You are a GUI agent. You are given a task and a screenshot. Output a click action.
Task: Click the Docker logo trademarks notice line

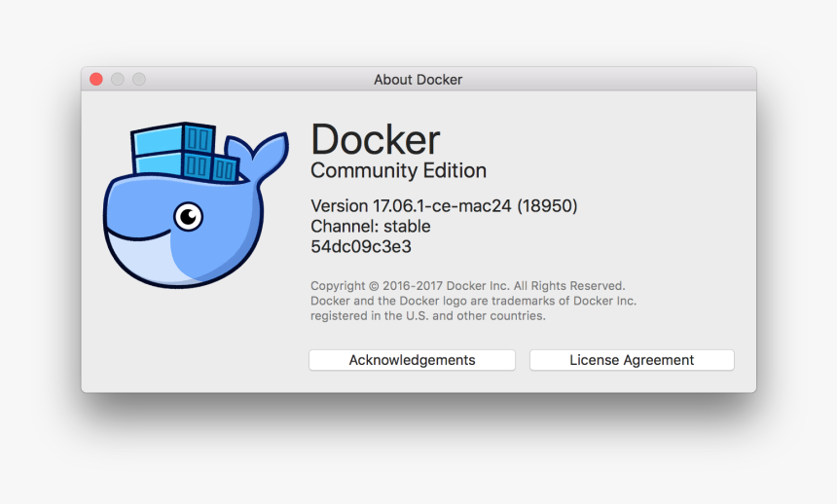[473, 301]
